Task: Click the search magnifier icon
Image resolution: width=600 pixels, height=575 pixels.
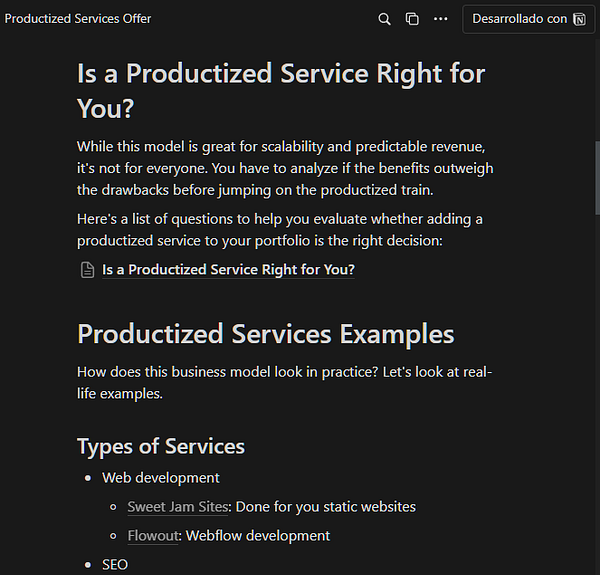Action: click(384, 19)
